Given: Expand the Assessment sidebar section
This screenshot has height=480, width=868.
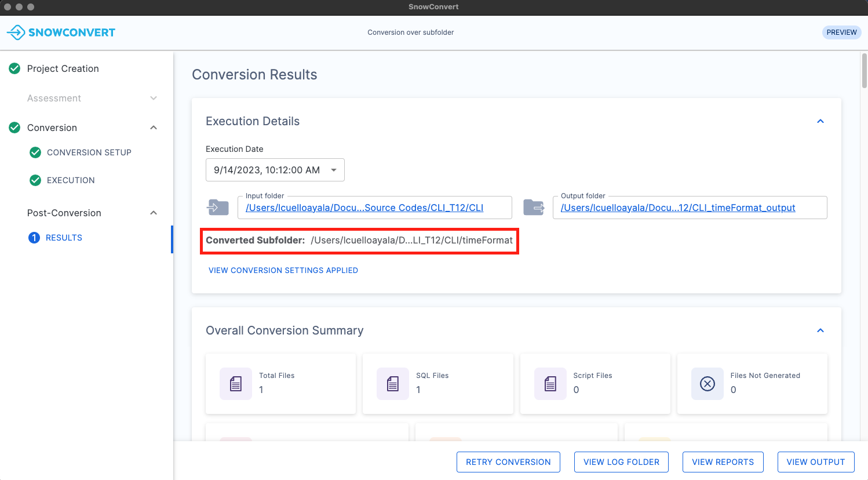Looking at the screenshot, I should click(x=154, y=98).
